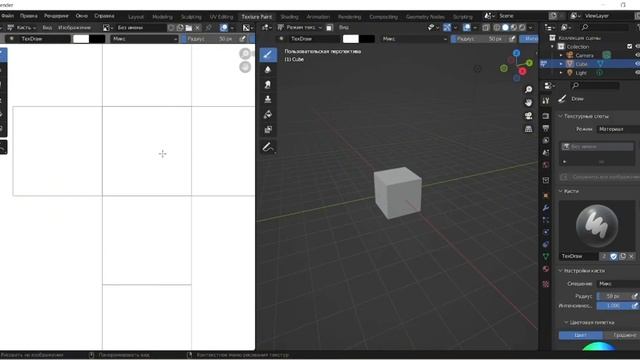
Task: Open the slot mode Material dropdown
Action: [618, 129]
